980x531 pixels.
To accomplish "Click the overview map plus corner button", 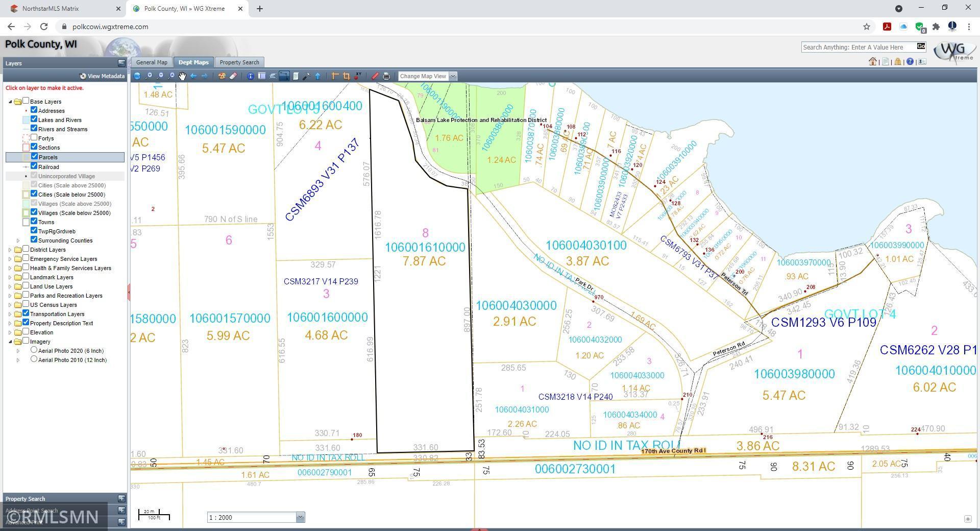I will coord(968,519).
